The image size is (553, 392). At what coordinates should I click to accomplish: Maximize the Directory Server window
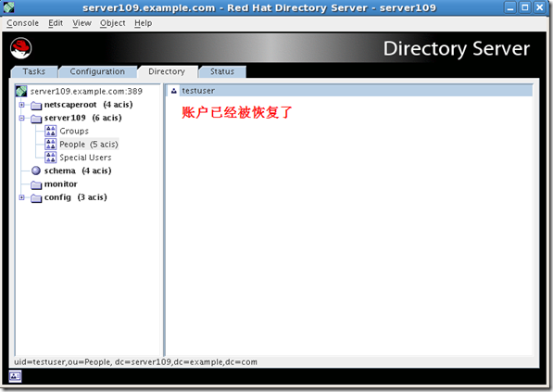[x=525, y=7]
